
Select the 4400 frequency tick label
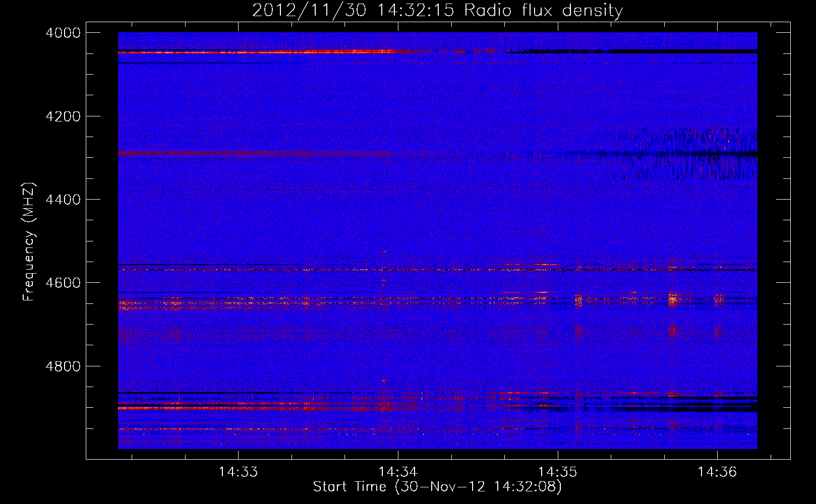(x=63, y=200)
